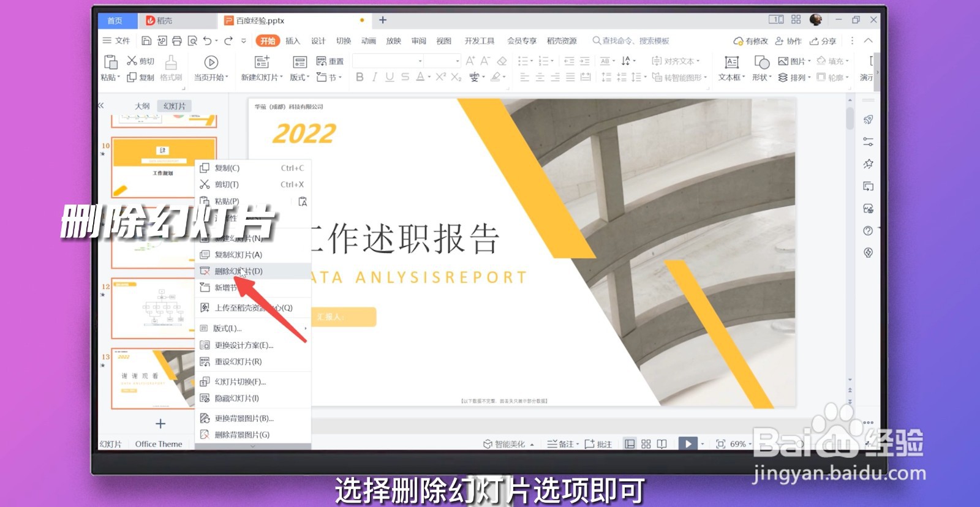Toggle Underline formatting
The height and width of the screenshot is (507, 980).
pos(390,77)
